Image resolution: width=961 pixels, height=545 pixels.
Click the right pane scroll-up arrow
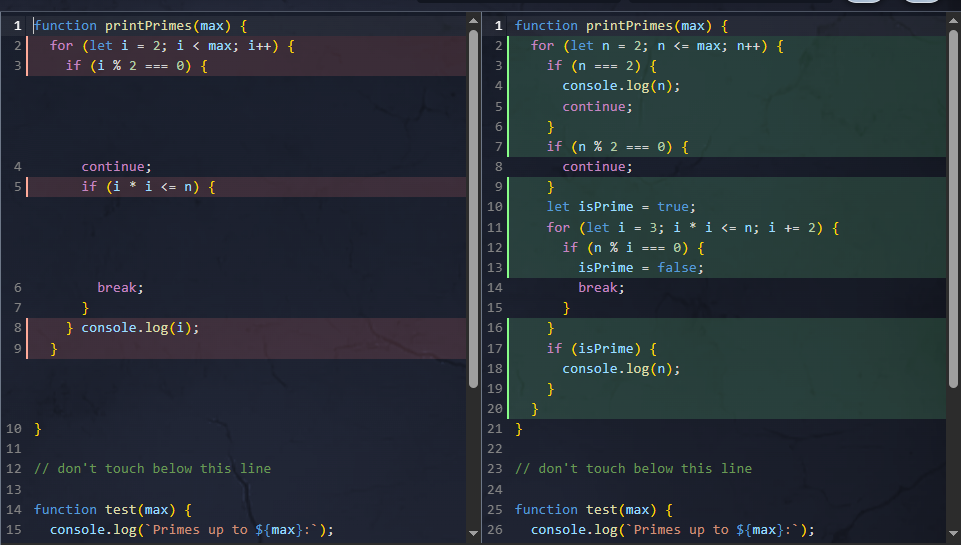point(954,21)
